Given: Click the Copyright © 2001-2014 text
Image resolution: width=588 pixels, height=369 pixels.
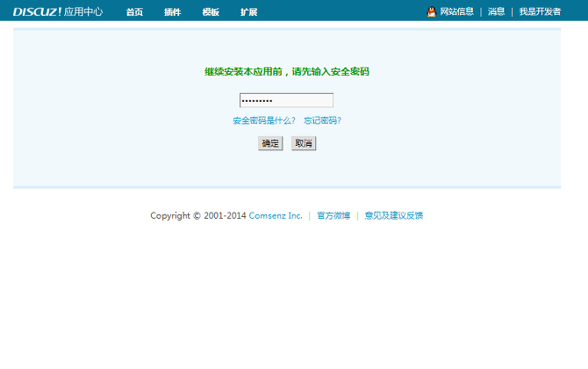Looking at the screenshot, I should pos(198,216).
